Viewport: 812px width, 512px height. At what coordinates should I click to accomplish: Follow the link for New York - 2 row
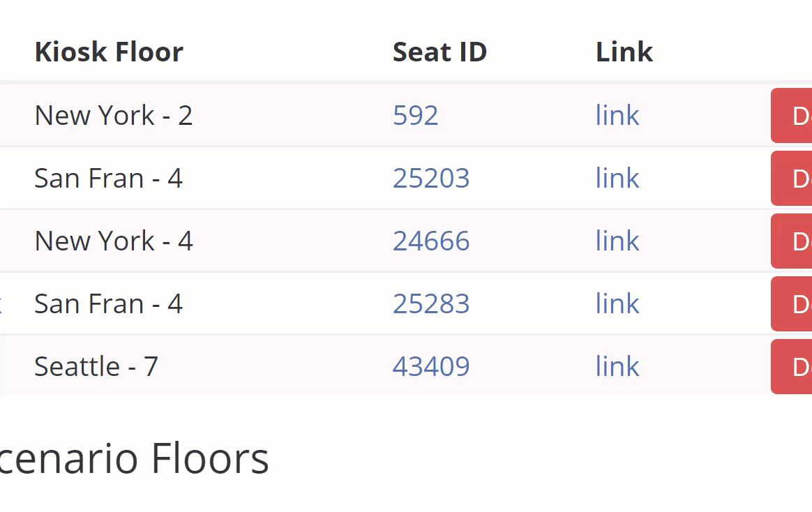click(617, 115)
